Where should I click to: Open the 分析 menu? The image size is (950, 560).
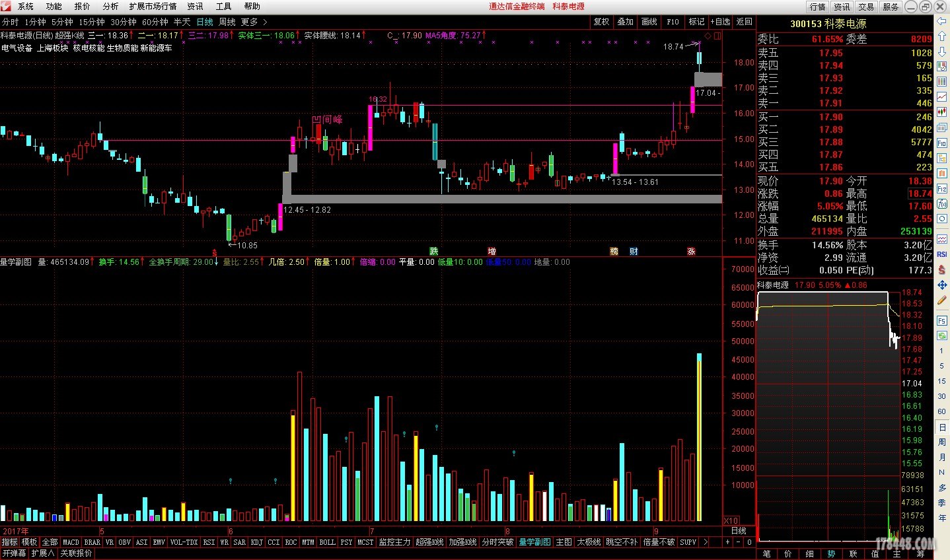coord(110,6)
